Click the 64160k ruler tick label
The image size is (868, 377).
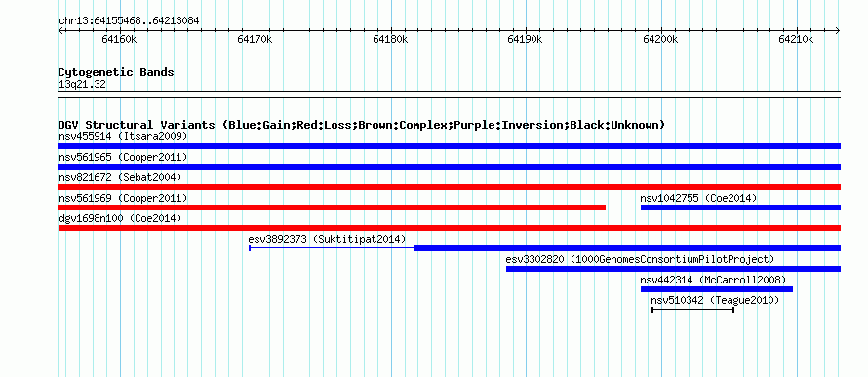(x=119, y=40)
